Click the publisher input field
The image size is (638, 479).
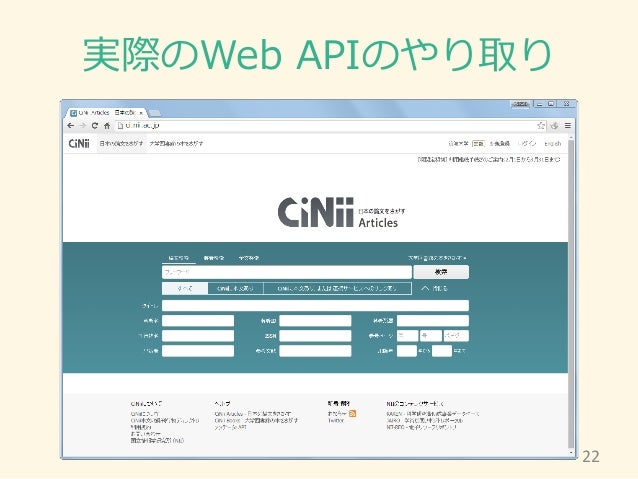[198, 351]
